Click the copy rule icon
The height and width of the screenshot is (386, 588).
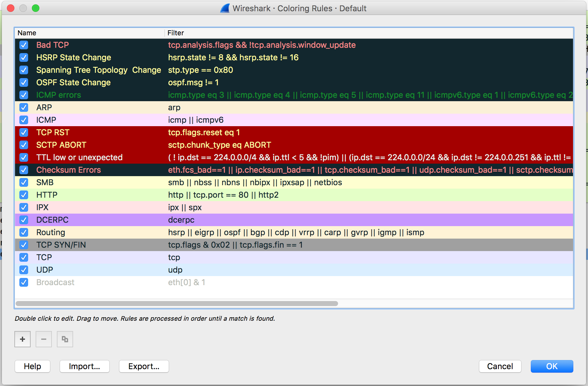[65, 339]
